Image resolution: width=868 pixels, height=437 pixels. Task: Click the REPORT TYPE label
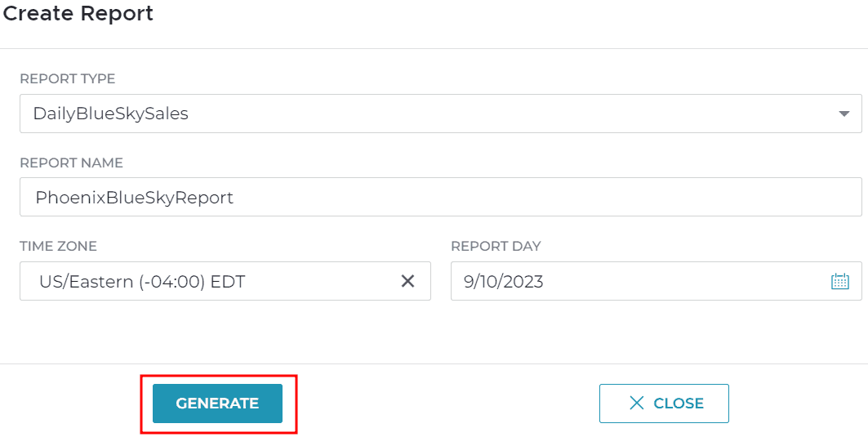[68, 79]
